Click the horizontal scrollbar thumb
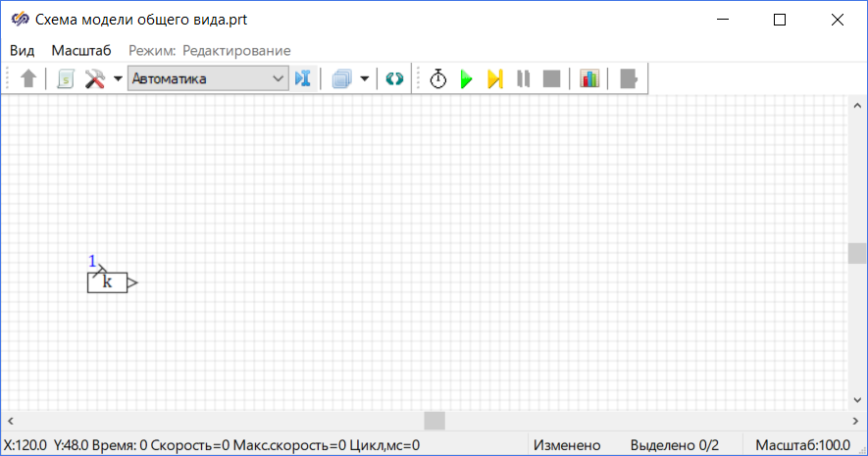 pyautogui.click(x=434, y=420)
